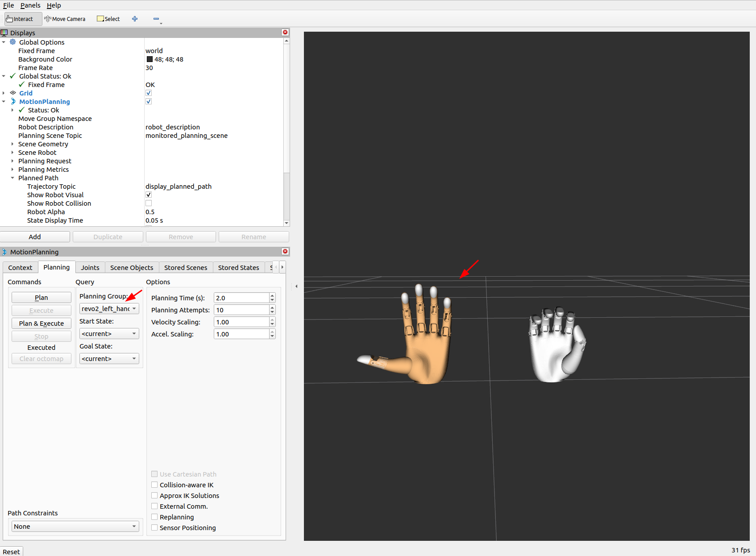Expand the Scene Robot tree item

[x=12, y=153]
